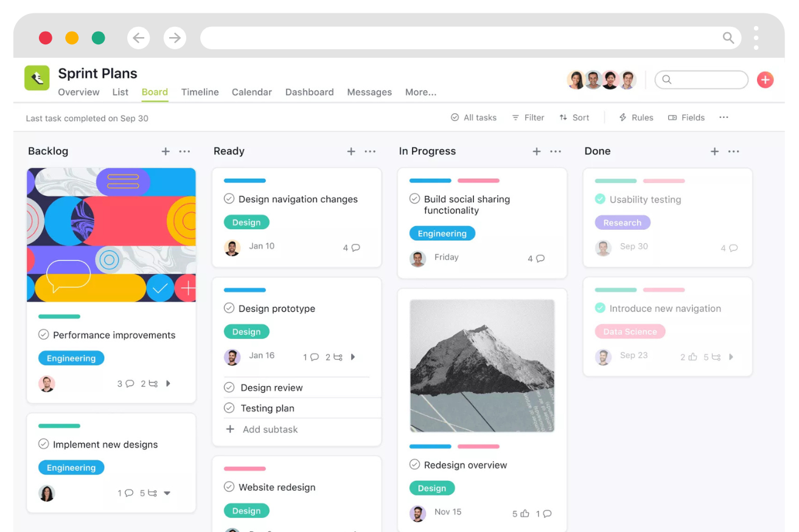Click thumbs-up likes on Redesign overview card
The width and height of the screenshot is (799, 532).
tap(525, 514)
